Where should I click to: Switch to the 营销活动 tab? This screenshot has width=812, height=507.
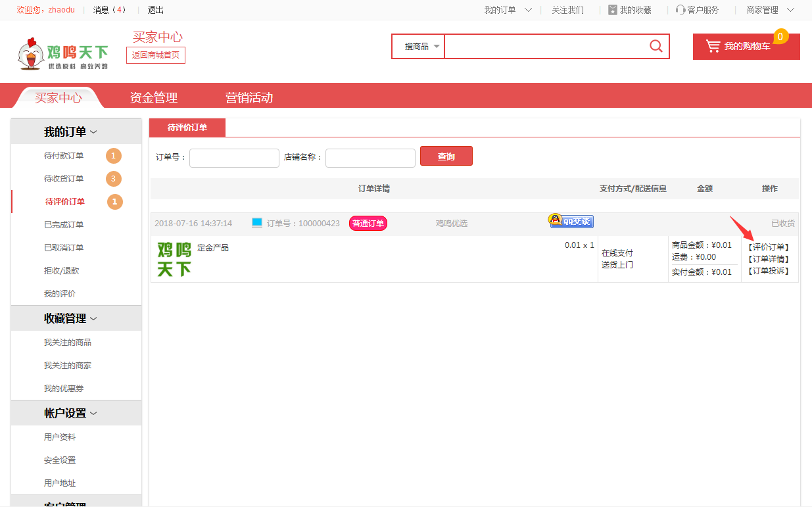[x=249, y=97]
